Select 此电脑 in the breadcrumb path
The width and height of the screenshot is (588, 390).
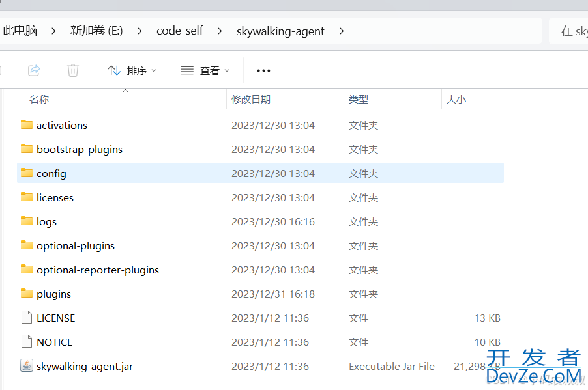point(20,31)
